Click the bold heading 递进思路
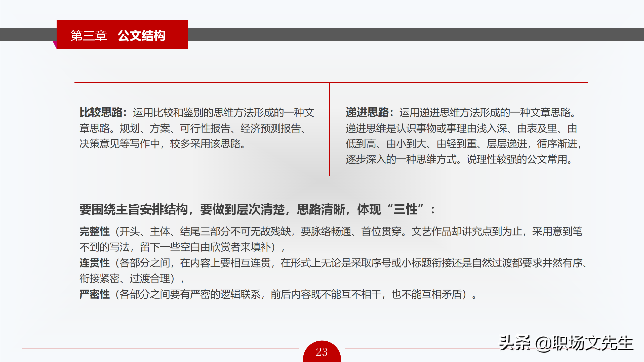Viewport: 644px width, 362px height. point(368,112)
